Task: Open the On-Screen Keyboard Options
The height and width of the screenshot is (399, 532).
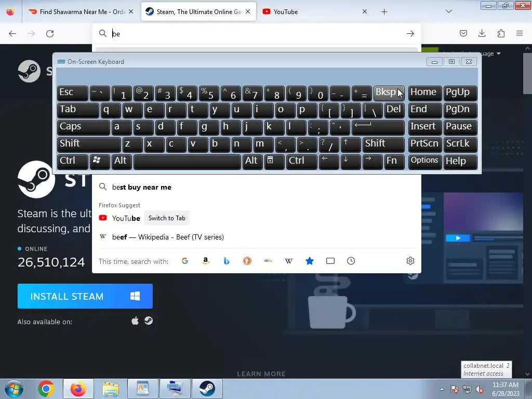Action: 425,162
